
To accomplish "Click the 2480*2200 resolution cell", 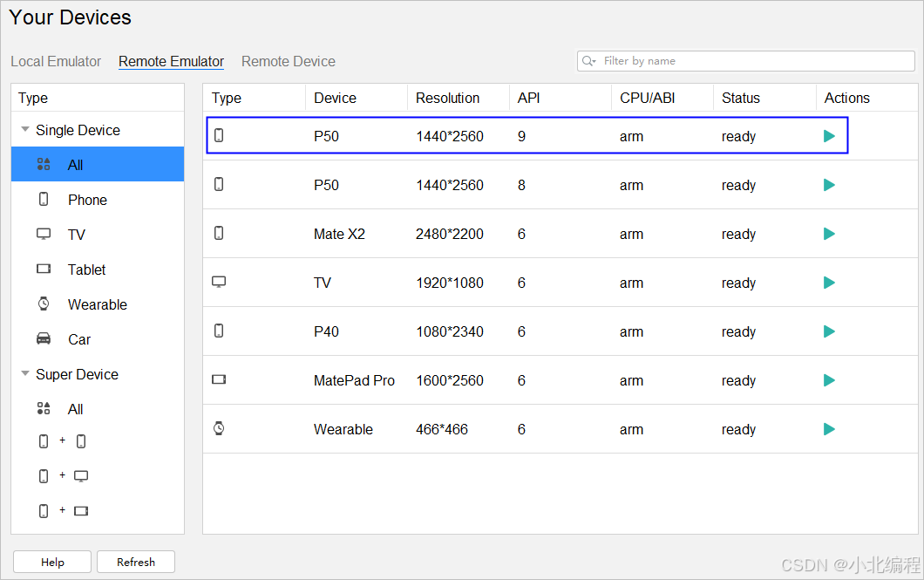I will (450, 234).
